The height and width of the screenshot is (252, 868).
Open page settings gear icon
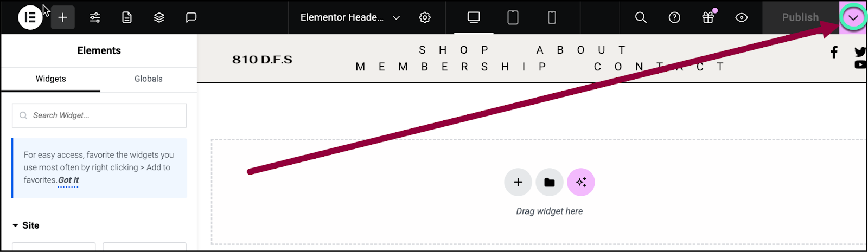(425, 17)
